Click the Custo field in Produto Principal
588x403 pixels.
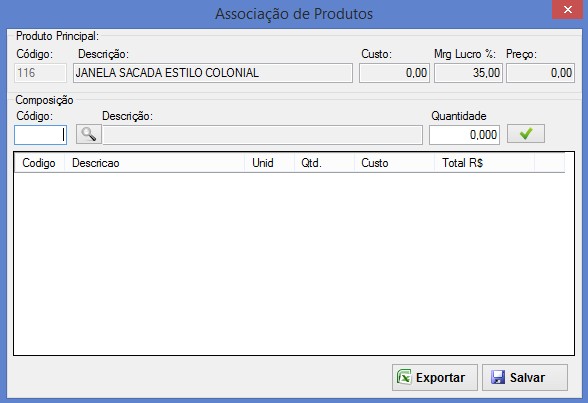coord(394,73)
